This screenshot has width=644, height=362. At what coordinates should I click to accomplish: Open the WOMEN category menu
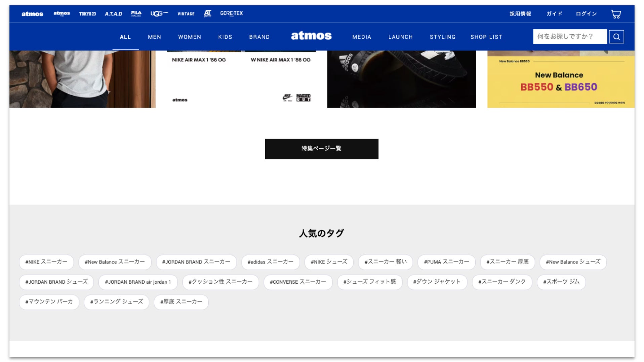(x=190, y=37)
